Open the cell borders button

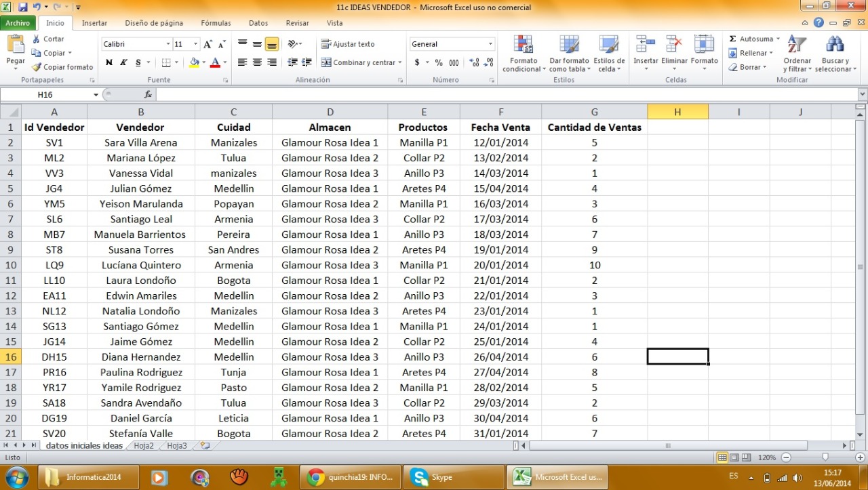pyautogui.click(x=166, y=62)
